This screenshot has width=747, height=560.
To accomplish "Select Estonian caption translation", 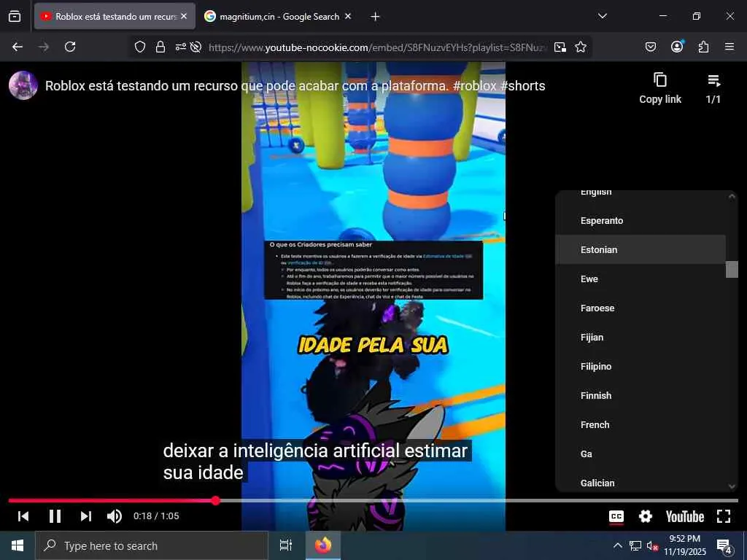I will coord(640,249).
